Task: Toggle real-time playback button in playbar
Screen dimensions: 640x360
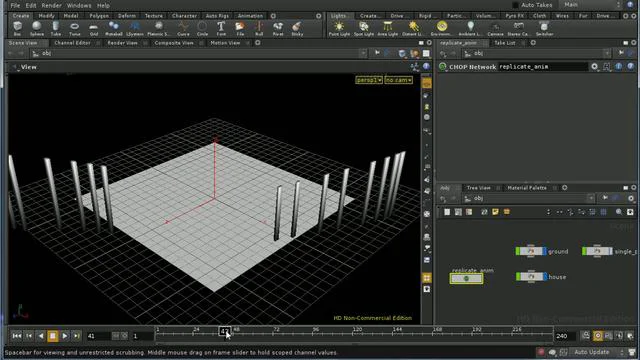Action: click(598, 336)
